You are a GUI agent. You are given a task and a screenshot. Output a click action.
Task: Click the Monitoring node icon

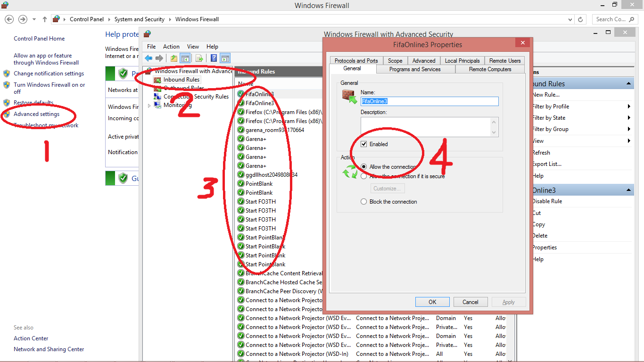157,105
